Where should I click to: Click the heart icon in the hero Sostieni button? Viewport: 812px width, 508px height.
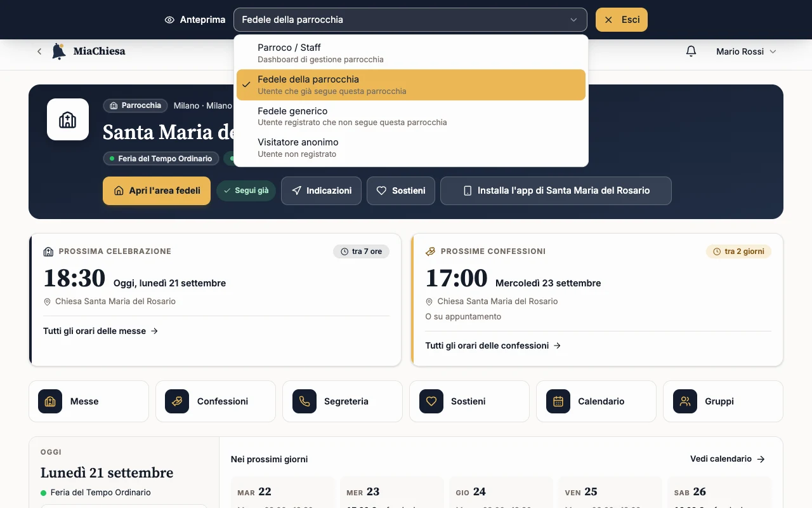(x=381, y=190)
